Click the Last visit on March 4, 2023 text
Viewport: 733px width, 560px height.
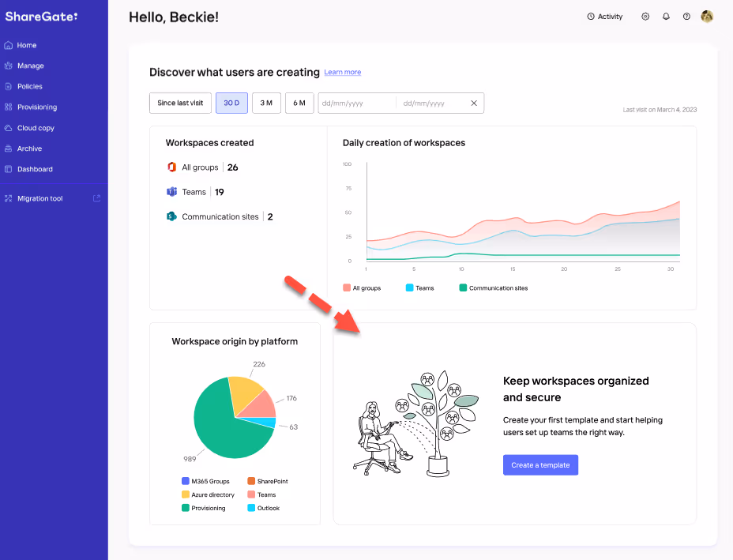click(660, 110)
